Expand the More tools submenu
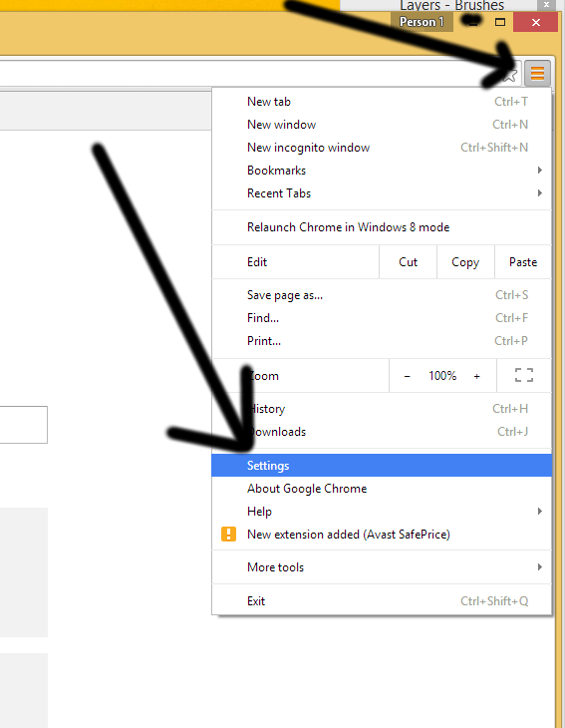This screenshot has height=728, width=565. [382, 567]
